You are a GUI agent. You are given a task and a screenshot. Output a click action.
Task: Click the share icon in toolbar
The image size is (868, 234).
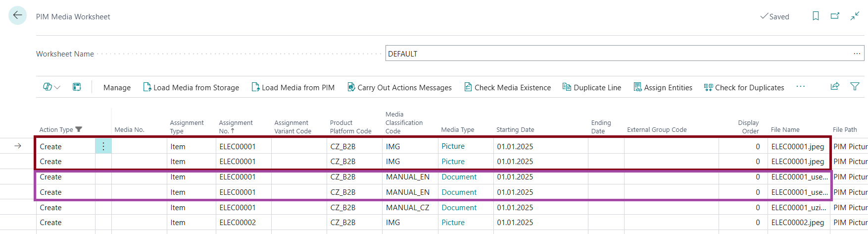point(835,87)
